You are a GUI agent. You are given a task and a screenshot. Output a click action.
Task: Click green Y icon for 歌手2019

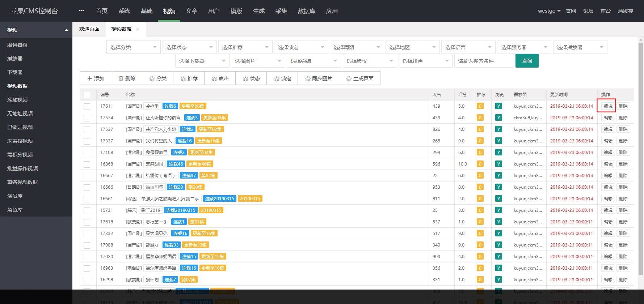coord(498,210)
